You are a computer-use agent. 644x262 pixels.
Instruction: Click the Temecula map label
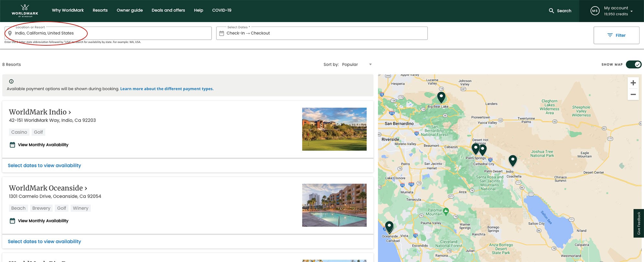[x=414, y=200]
